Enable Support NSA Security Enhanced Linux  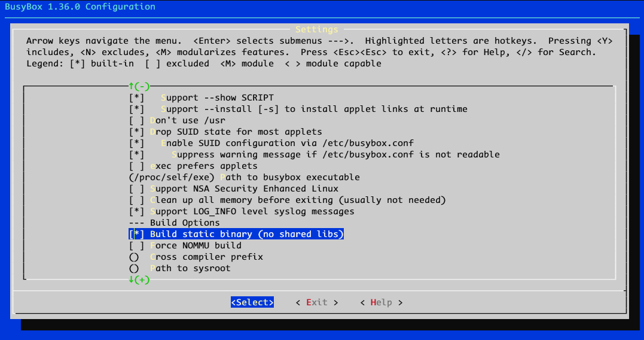(234, 189)
